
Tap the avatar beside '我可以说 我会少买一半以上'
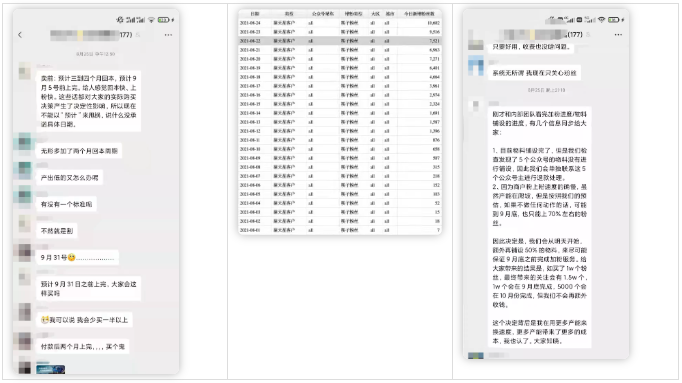click(24, 312)
